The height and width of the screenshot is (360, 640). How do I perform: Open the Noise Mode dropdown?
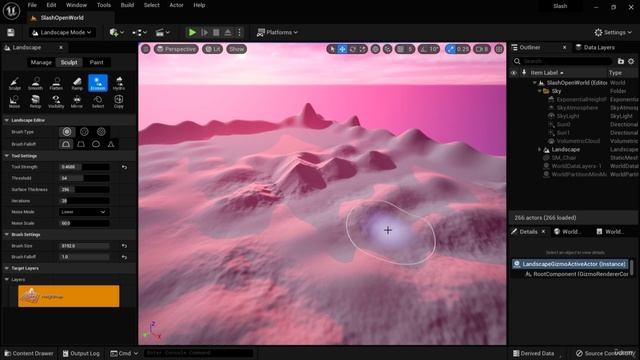pos(84,212)
